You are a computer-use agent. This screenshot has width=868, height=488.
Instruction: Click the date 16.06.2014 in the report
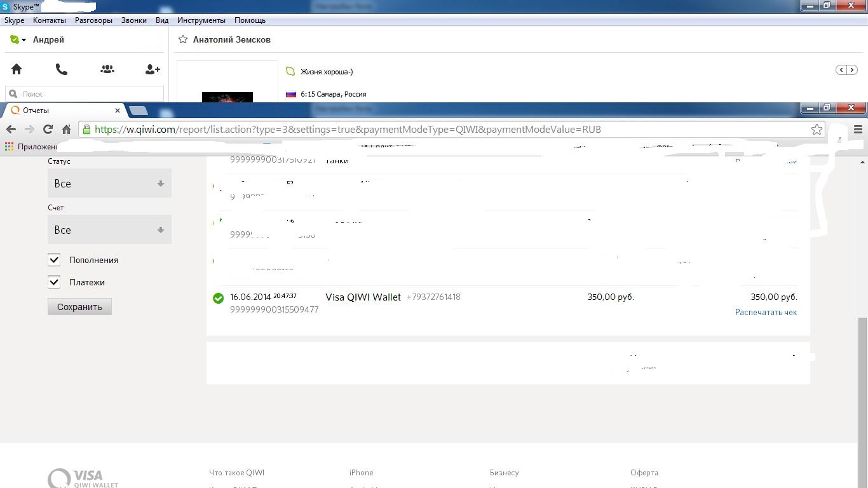[250, 297]
